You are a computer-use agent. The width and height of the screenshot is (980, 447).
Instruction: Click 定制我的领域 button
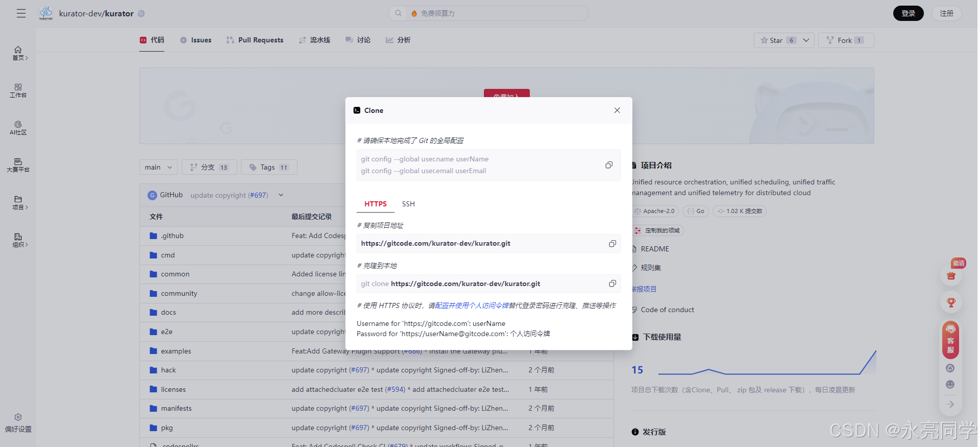pos(657,230)
